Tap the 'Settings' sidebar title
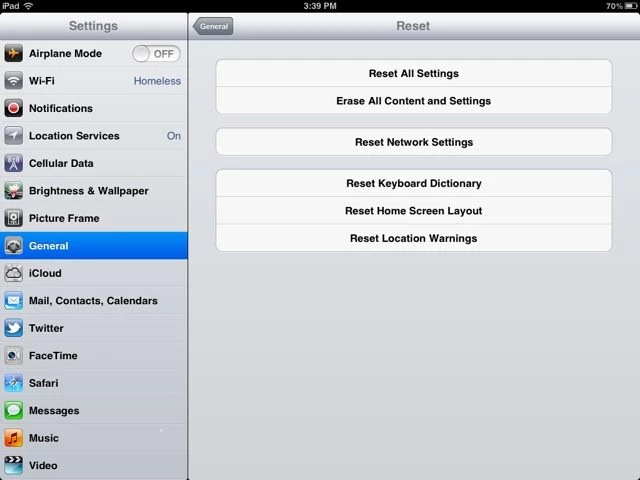Viewport: 640px width, 480px height. click(x=93, y=26)
